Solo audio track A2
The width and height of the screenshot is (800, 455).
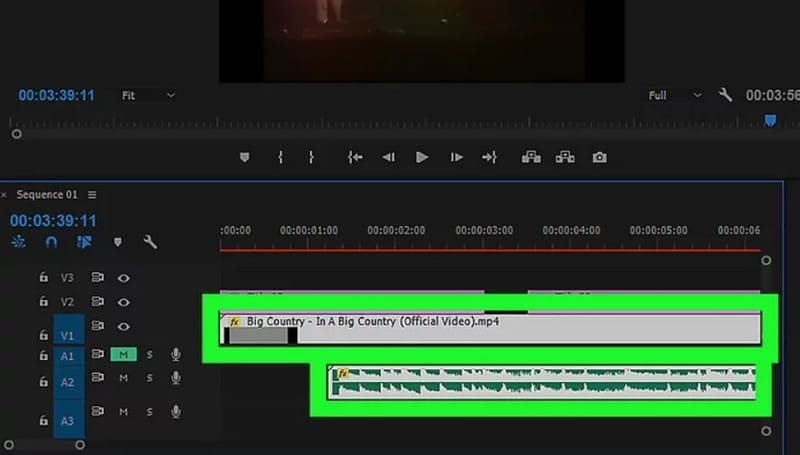coord(150,378)
